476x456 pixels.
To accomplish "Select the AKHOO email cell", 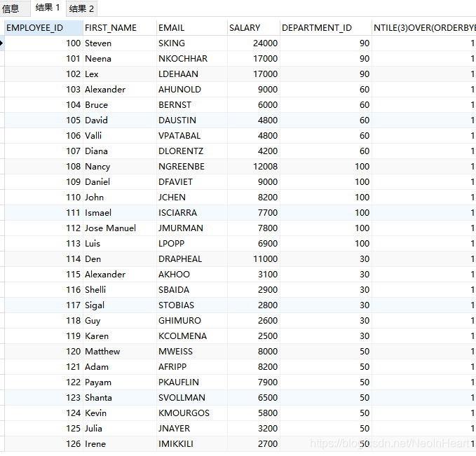I will (191, 275).
